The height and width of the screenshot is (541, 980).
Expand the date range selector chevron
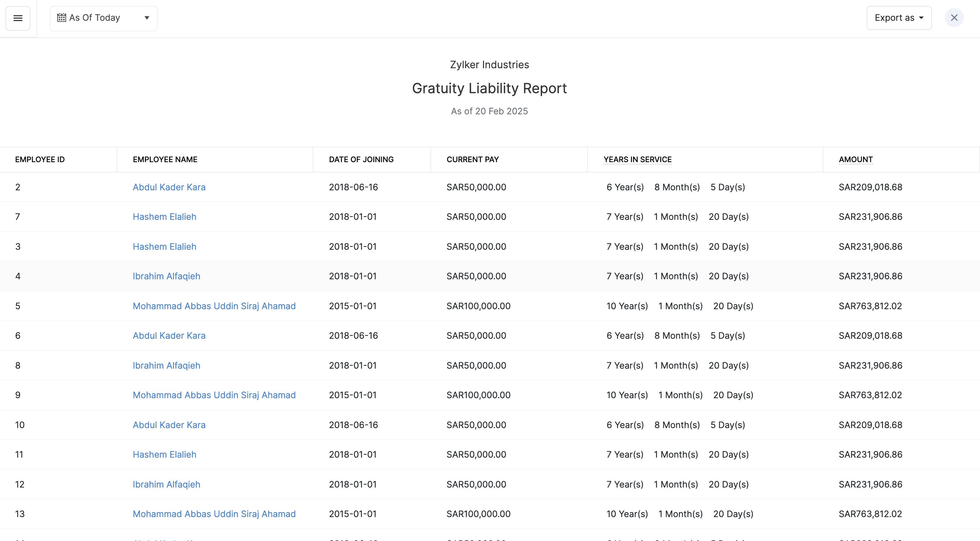(147, 18)
